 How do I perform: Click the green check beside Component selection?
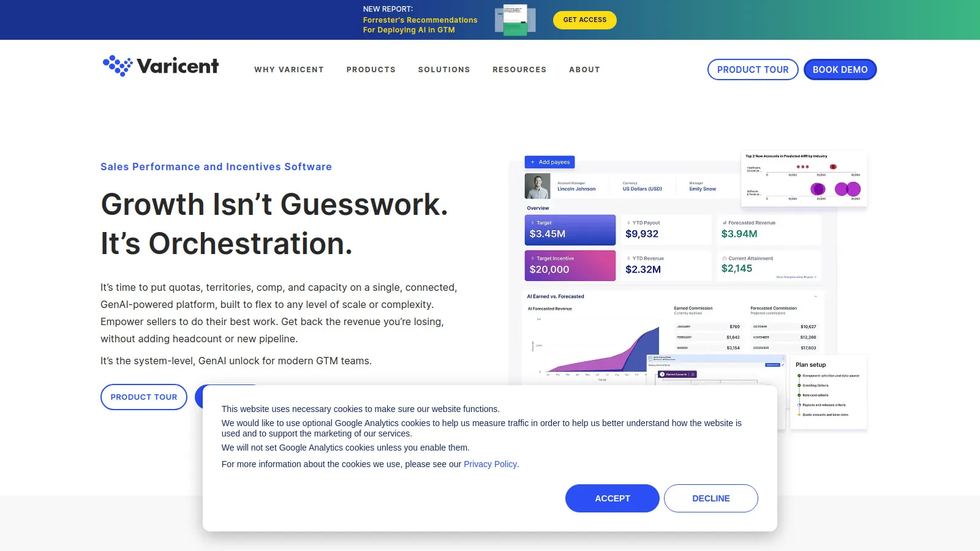coord(799,376)
